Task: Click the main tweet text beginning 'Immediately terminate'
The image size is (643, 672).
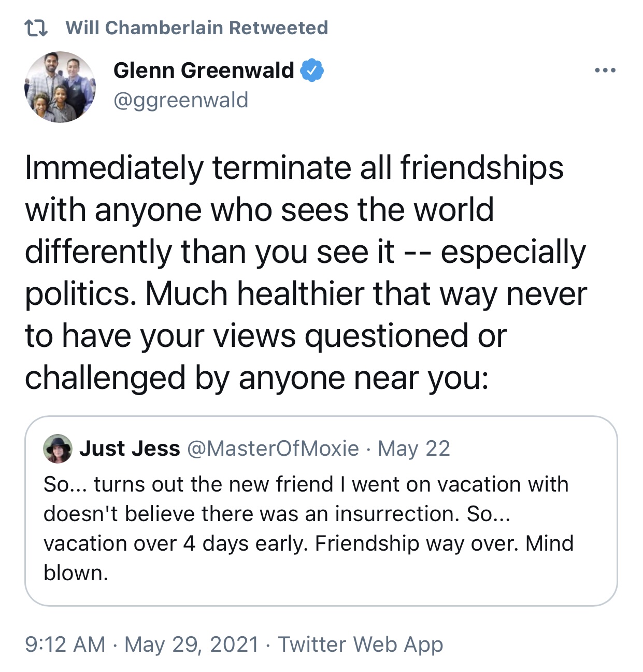Action: click(294, 168)
